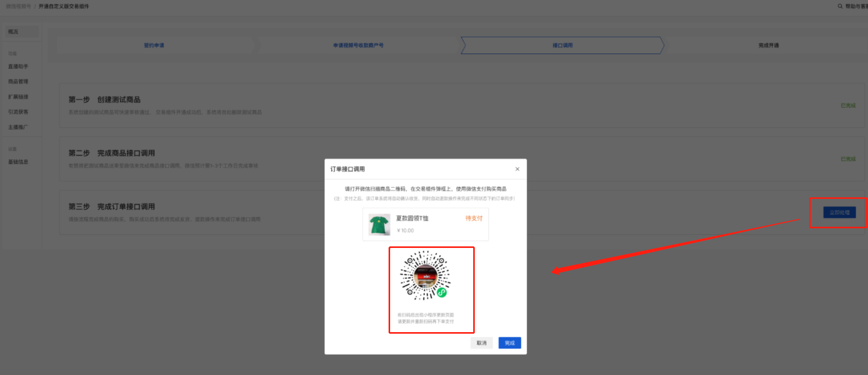Click the 待支付 status label

tap(474, 218)
